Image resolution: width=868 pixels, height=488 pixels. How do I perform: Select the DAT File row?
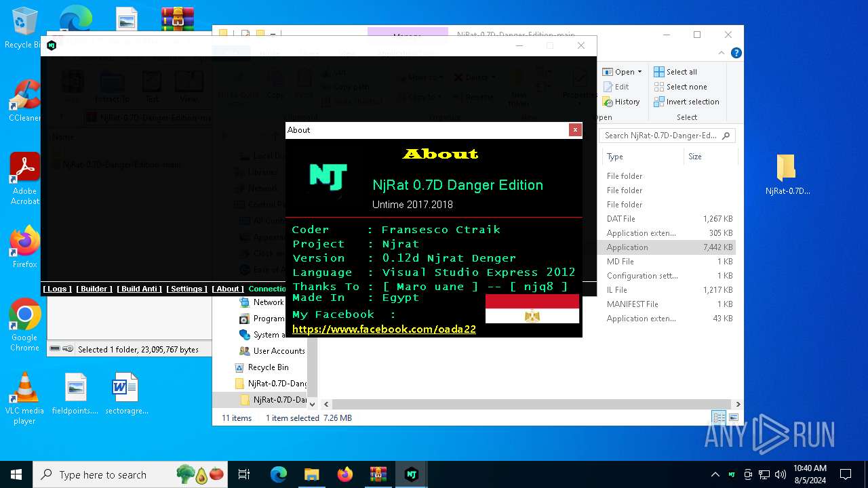point(668,219)
